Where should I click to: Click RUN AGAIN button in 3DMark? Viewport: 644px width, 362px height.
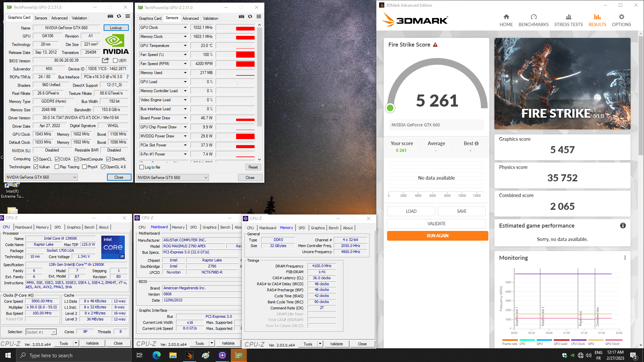(x=437, y=236)
